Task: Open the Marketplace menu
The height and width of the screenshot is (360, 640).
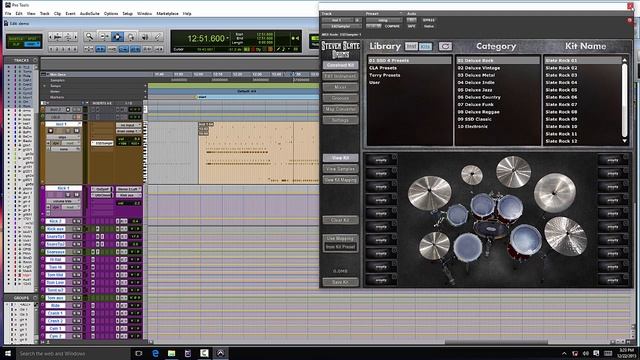Action: pos(167,13)
